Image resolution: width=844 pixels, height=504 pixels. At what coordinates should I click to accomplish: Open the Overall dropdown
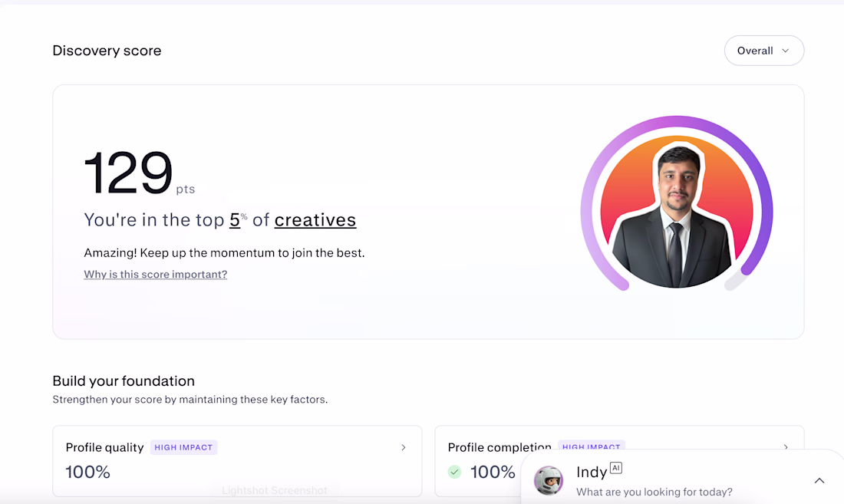click(763, 51)
